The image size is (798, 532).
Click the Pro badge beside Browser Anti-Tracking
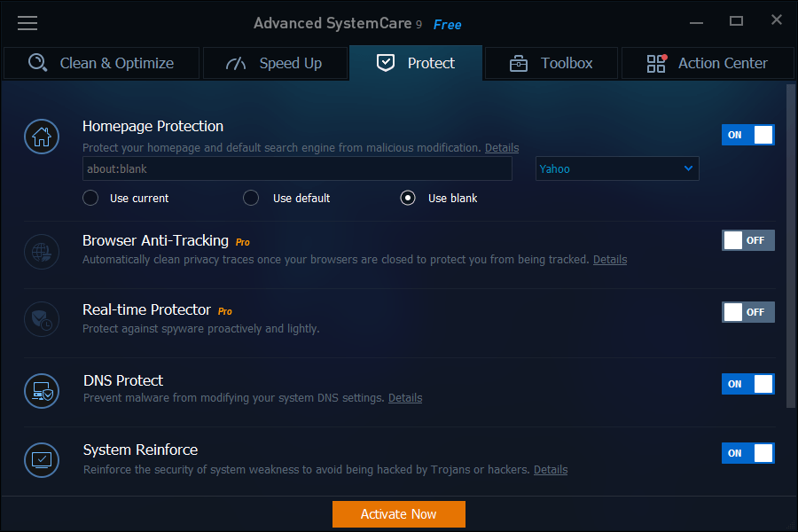coord(243,242)
